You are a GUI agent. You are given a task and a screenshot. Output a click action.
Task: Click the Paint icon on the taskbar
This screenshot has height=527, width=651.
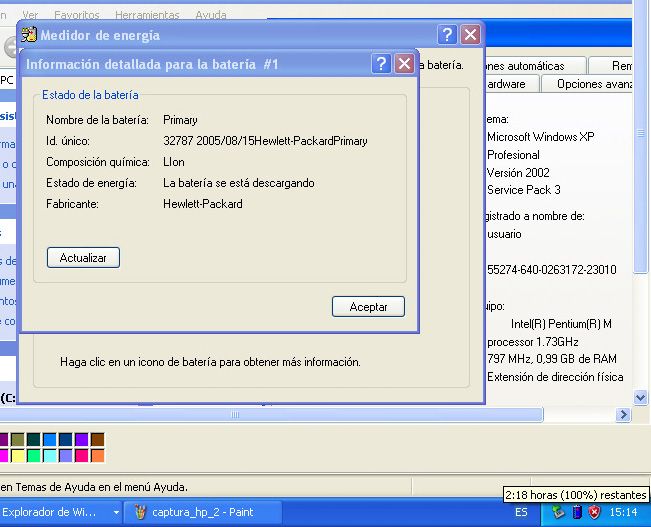[x=140, y=512]
